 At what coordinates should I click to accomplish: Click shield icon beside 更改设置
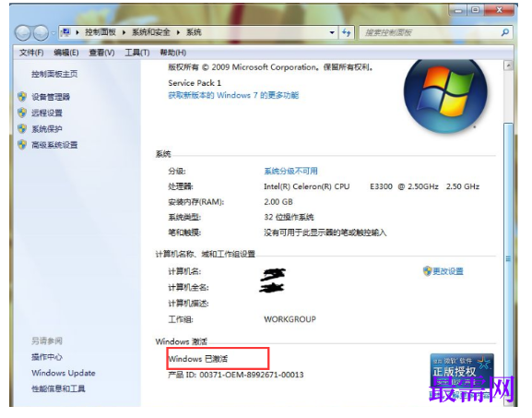[x=427, y=271]
